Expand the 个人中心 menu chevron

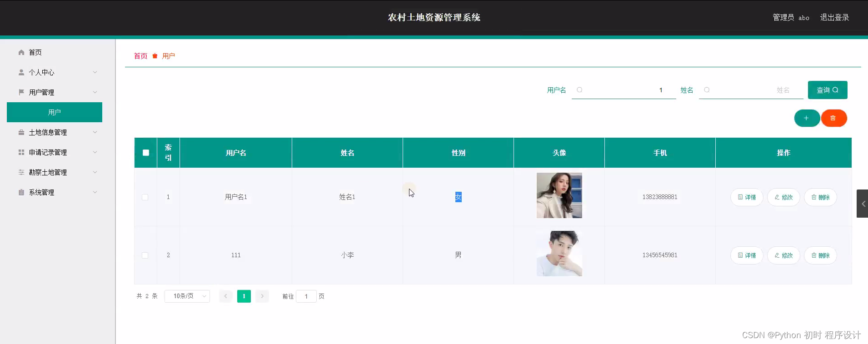(x=95, y=72)
